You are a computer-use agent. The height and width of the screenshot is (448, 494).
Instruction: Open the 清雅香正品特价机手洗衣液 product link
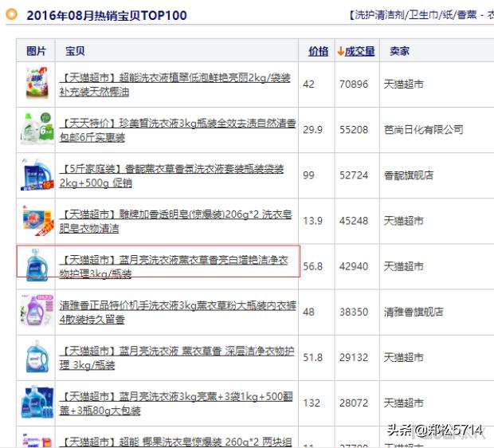[178, 312]
